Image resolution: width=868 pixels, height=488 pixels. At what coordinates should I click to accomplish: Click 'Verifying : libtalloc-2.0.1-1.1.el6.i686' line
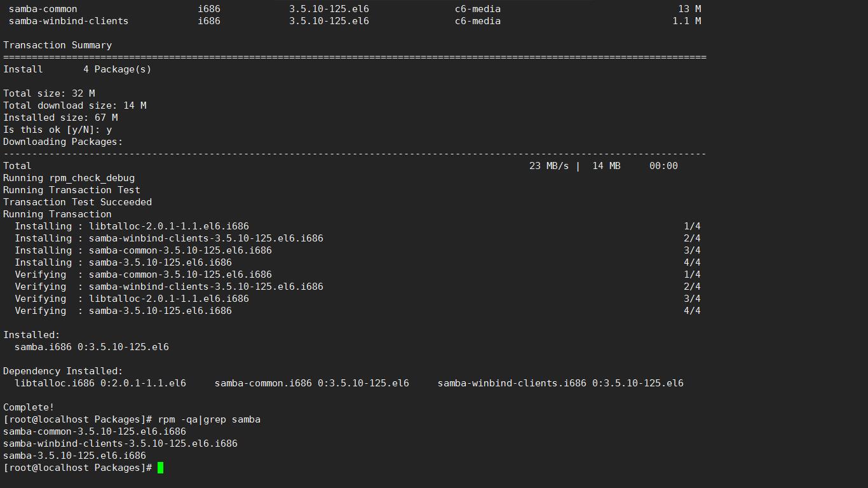132,299
